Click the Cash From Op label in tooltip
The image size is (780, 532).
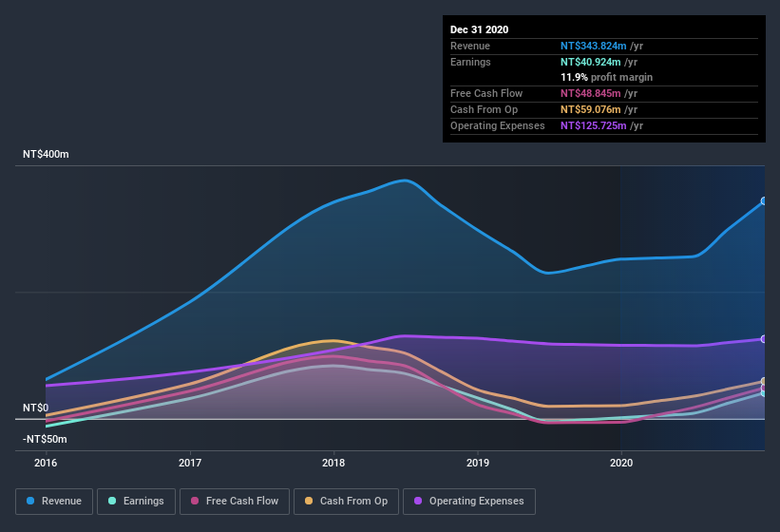point(484,109)
